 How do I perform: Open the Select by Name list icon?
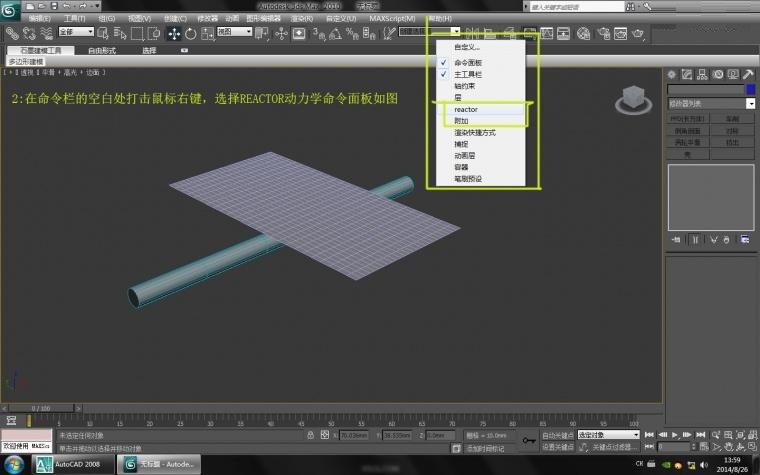pos(120,33)
